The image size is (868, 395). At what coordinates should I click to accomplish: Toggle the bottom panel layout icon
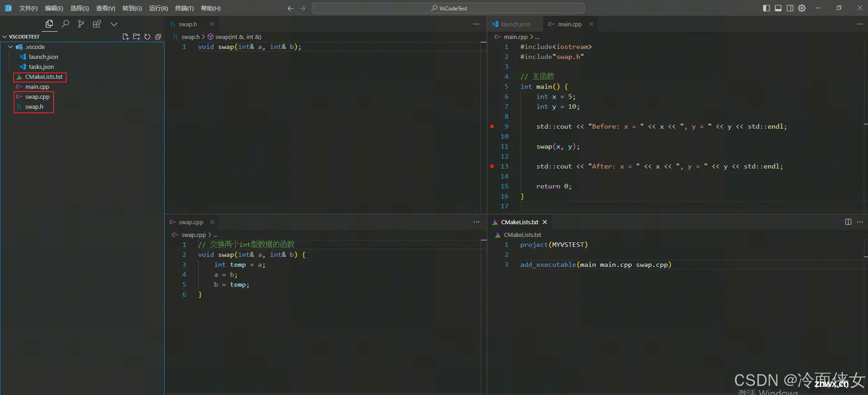(778, 8)
